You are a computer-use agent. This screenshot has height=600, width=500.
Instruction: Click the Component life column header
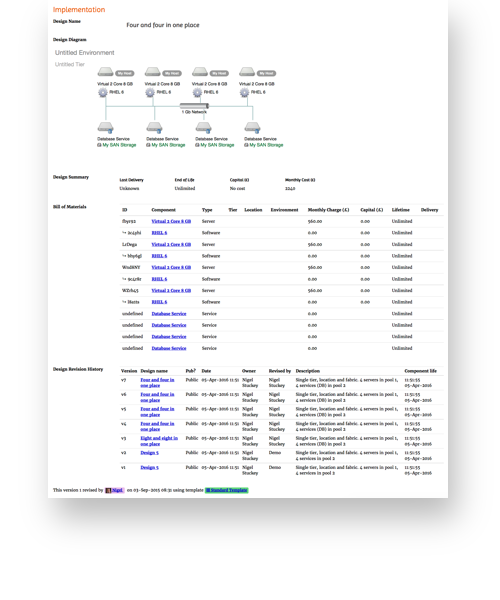coord(420,371)
